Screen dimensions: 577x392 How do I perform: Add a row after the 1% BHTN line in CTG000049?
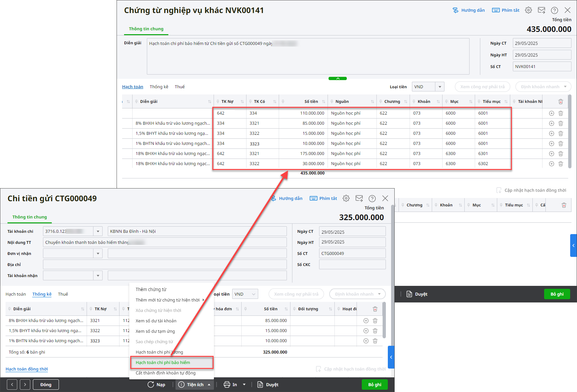pyautogui.click(x=366, y=341)
